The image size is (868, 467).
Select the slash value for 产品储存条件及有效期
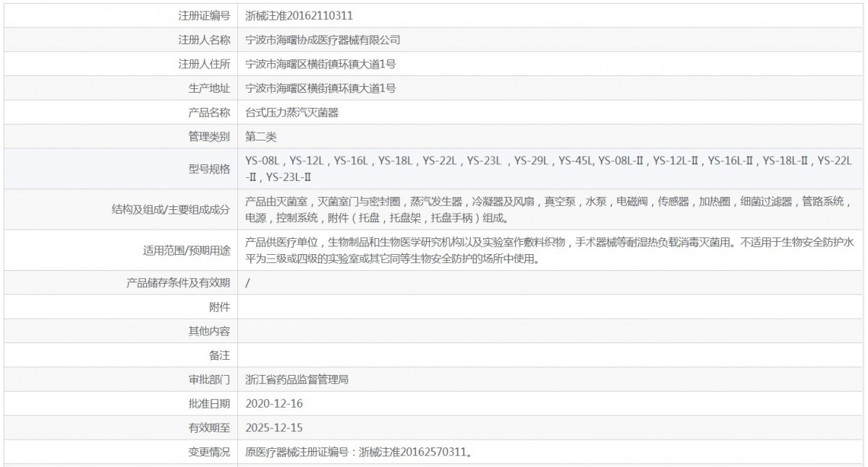coord(248,282)
